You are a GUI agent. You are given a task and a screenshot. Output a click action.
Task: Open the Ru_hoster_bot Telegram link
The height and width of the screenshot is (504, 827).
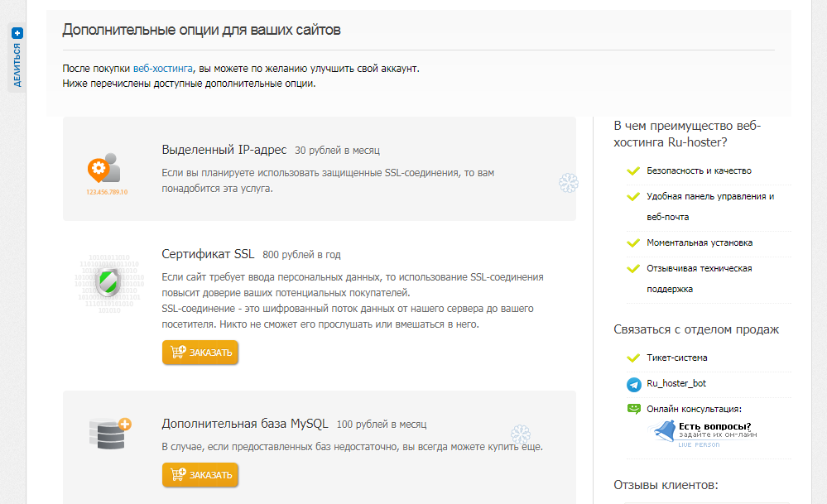point(676,384)
